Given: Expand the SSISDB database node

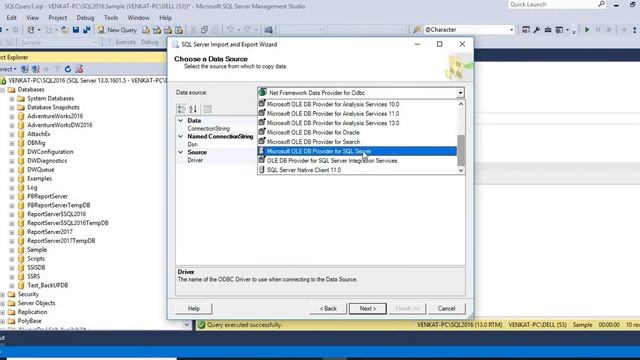Looking at the screenshot, I should 12,268.
